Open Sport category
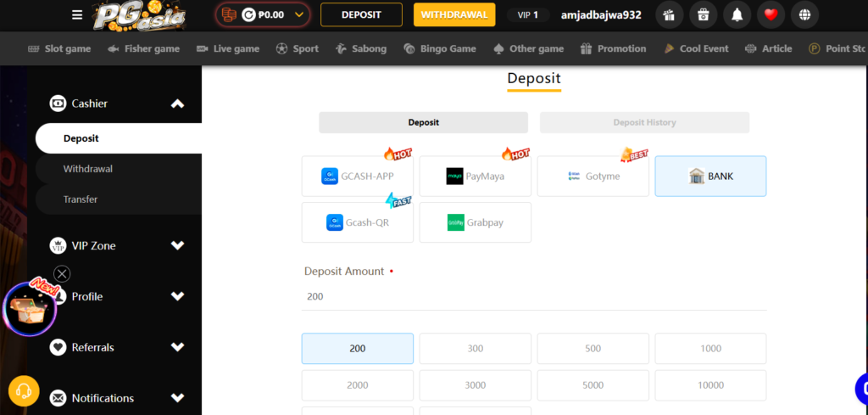 pyautogui.click(x=298, y=48)
